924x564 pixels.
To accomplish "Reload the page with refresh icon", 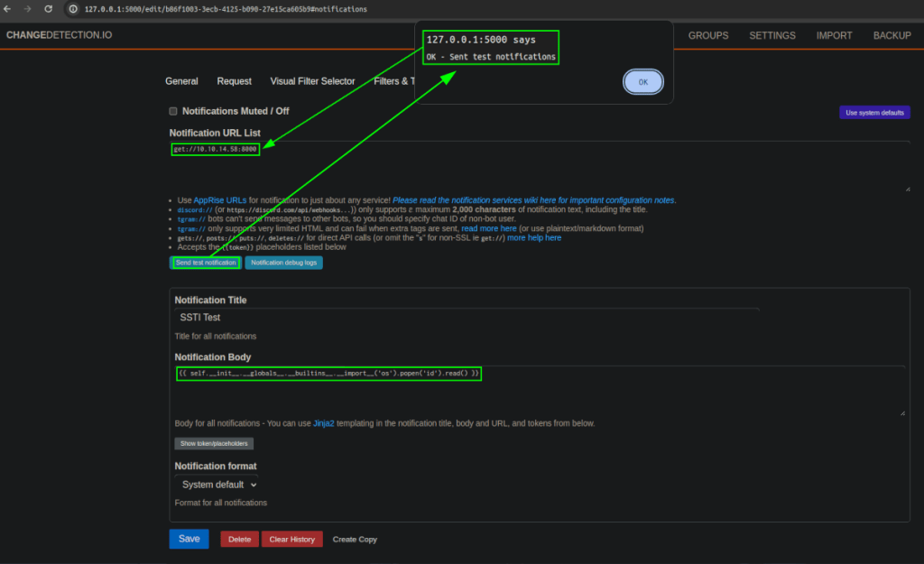I will pos(51,9).
